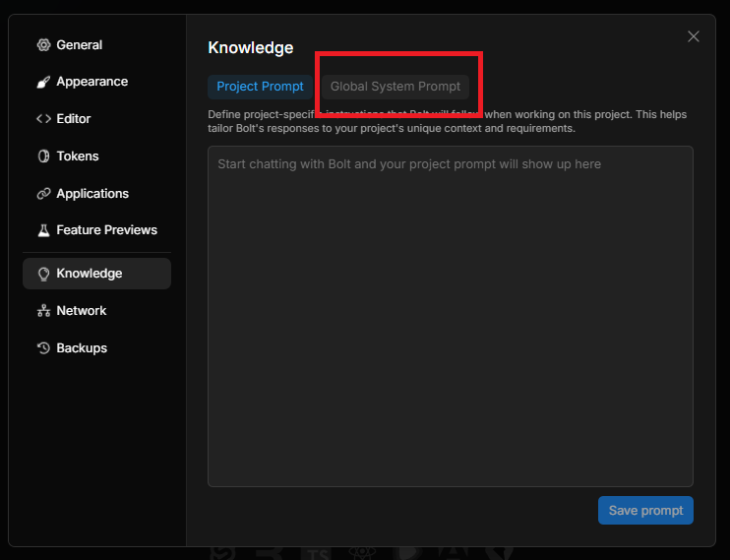The height and width of the screenshot is (560, 730).
Task: Click the Tokens coin icon
Action: pos(43,156)
